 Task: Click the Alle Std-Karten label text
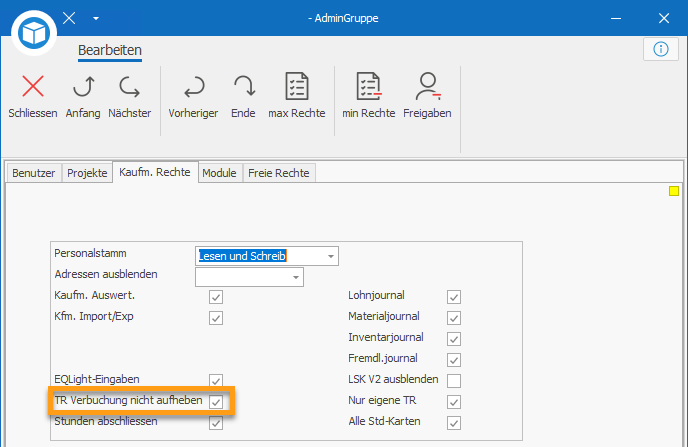[x=384, y=421]
